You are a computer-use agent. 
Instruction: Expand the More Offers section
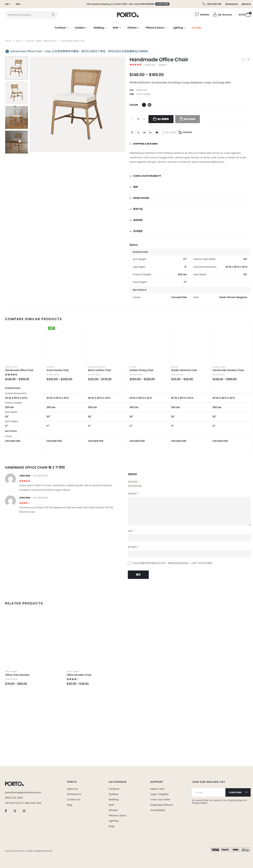click(x=141, y=198)
